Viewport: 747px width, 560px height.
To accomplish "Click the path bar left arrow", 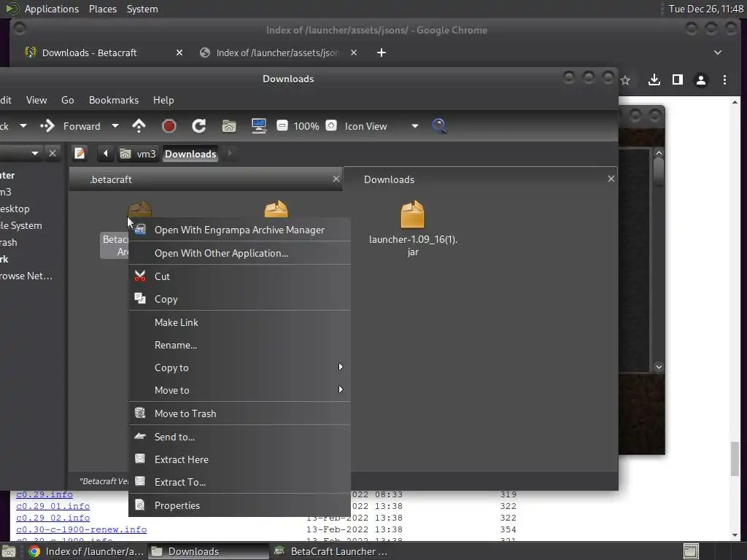I will tap(105, 153).
